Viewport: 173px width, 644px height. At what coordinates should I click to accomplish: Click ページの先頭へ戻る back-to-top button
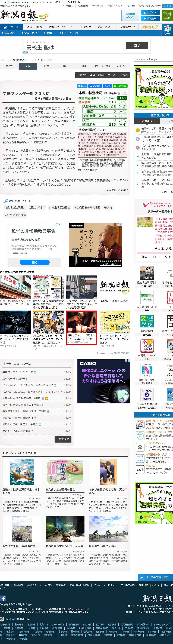pos(155,578)
